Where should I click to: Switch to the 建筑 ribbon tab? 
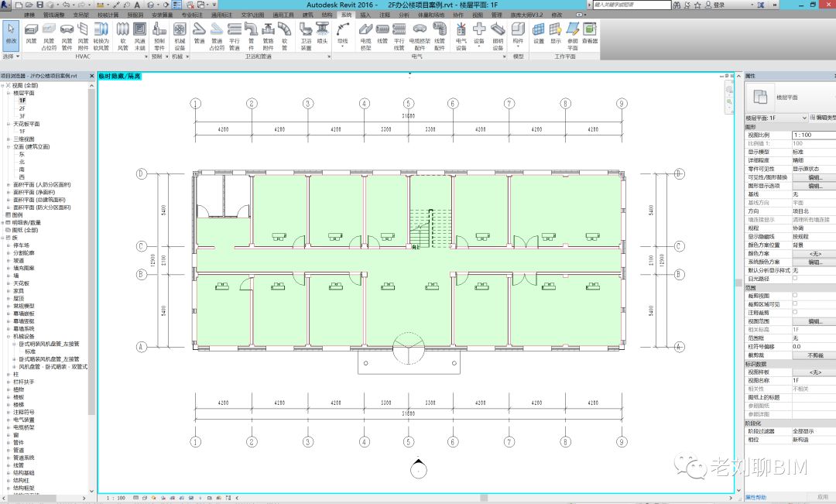click(x=307, y=15)
